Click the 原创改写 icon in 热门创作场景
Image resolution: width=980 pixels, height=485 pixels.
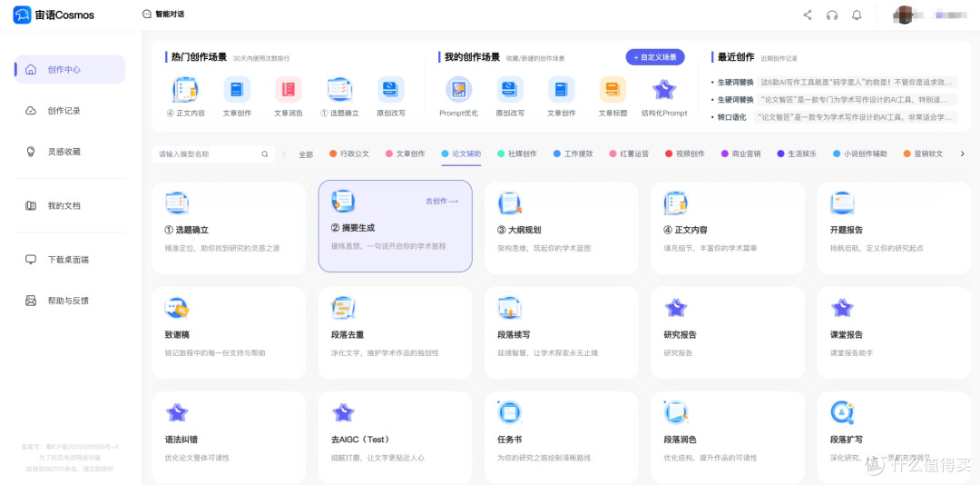coord(390,90)
